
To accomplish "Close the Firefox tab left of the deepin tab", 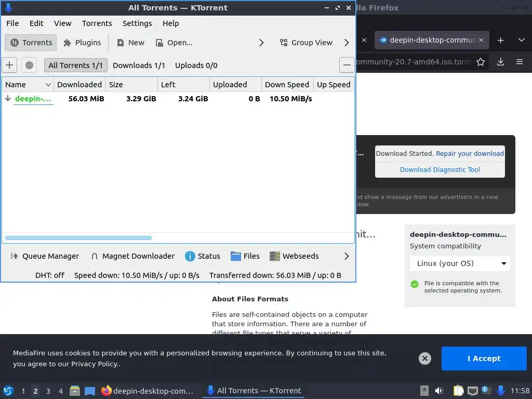I will (x=364, y=40).
